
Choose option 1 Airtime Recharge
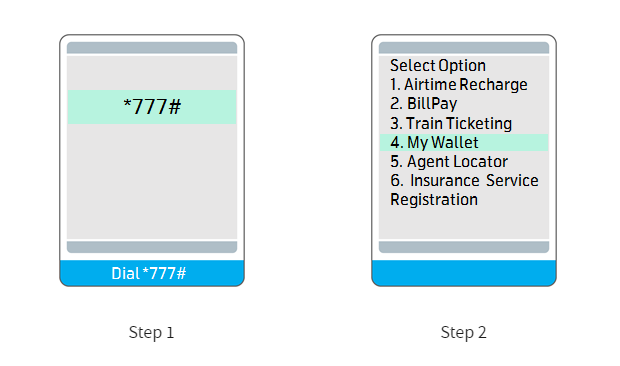(458, 85)
